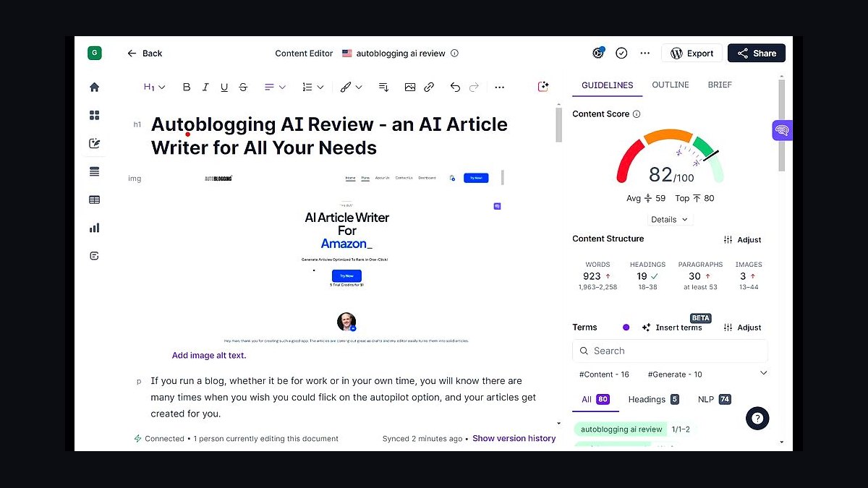Viewport: 868px width, 488px height.
Task: Redo the last edit
Action: (x=474, y=87)
